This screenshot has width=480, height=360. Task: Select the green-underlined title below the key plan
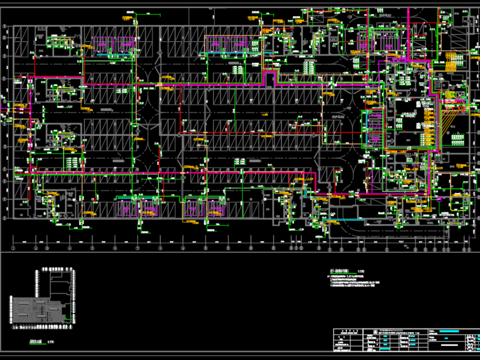(x=38, y=342)
